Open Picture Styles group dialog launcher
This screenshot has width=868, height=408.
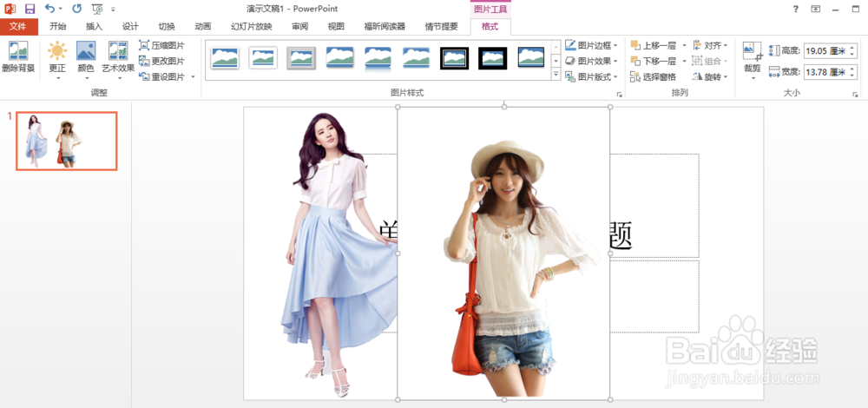(620, 95)
